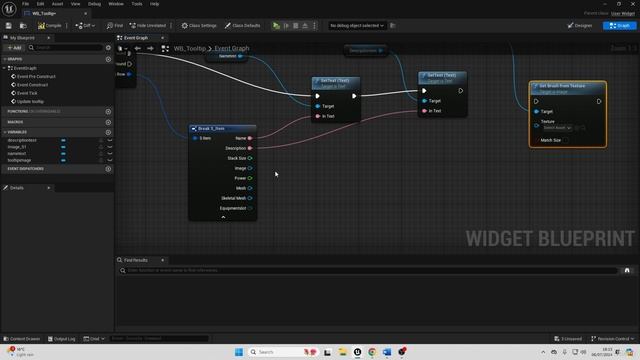Open the Find tool
This screenshot has height=360, width=640.
click(115, 26)
